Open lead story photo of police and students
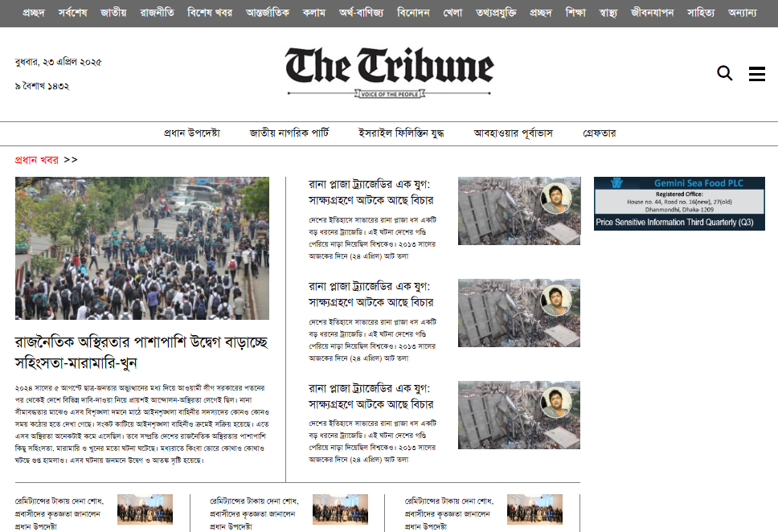This screenshot has width=778, height=532. coord(142,248)
